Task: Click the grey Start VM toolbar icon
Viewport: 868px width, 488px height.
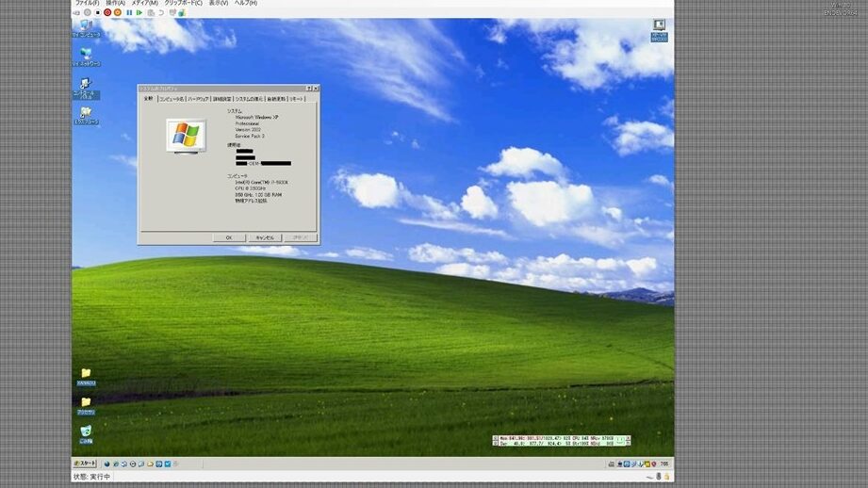Action: pyautogui.click(x=88, y=13)
